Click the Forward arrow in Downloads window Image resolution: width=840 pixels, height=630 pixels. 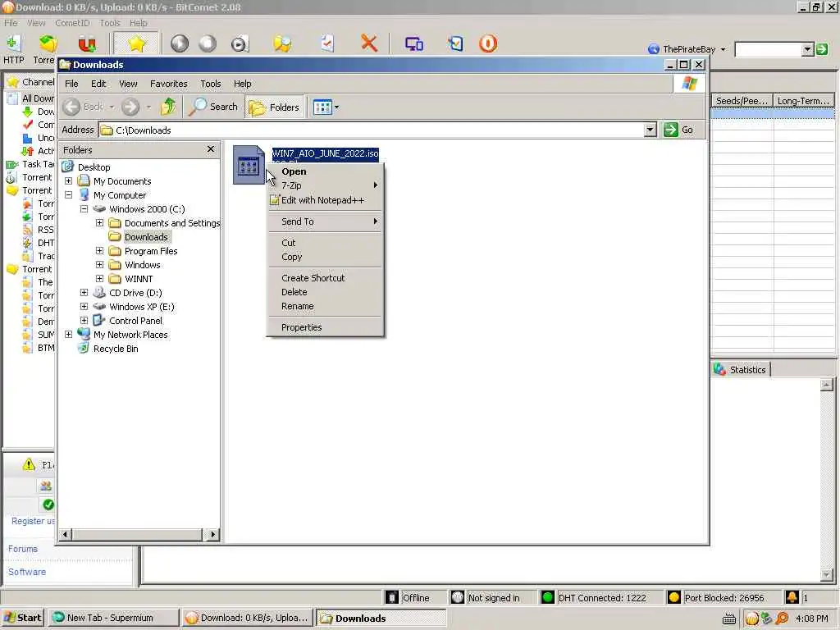pyautogui.click(x=130, y=107)
